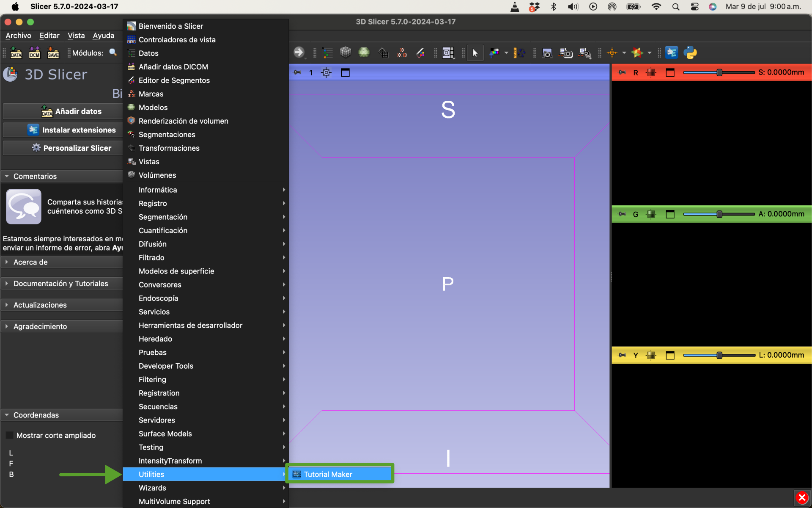Click the red slice visibility-in-3D icon

(x=651, y=72)
